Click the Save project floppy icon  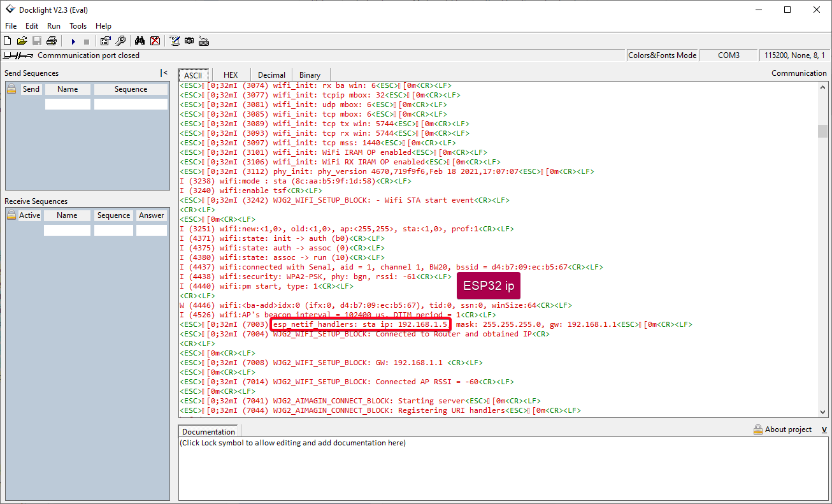(37, 41)
